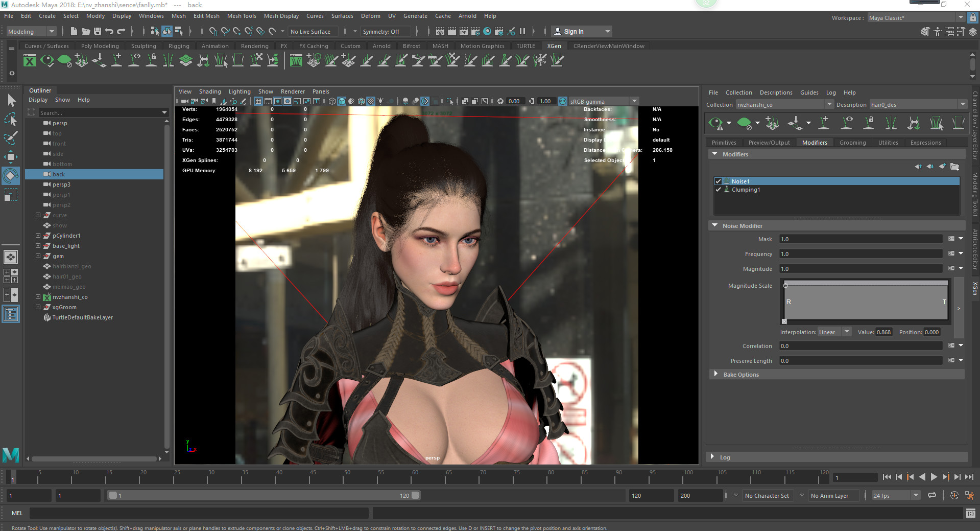Click the Undo arrow icon
Viewport: 980px width, 531px height.
109,31
